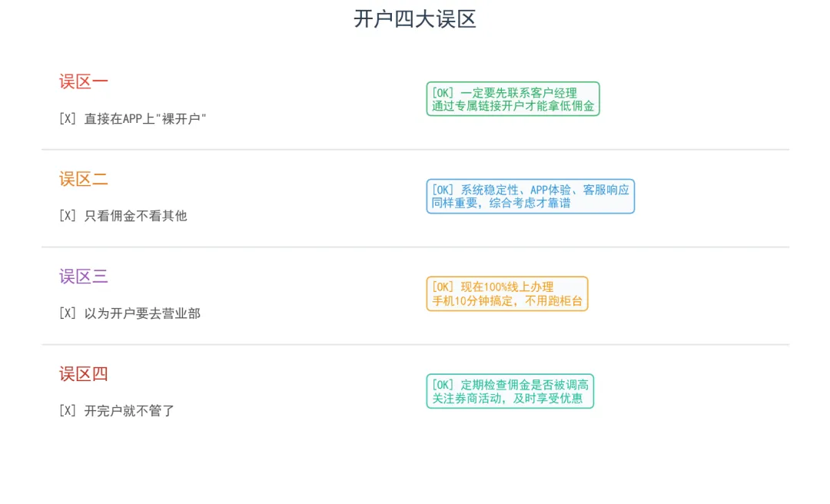The width and height of the screenshot is (830, 504).
Task: Click the [X] marker under 误区三
Action: [68, 313]
